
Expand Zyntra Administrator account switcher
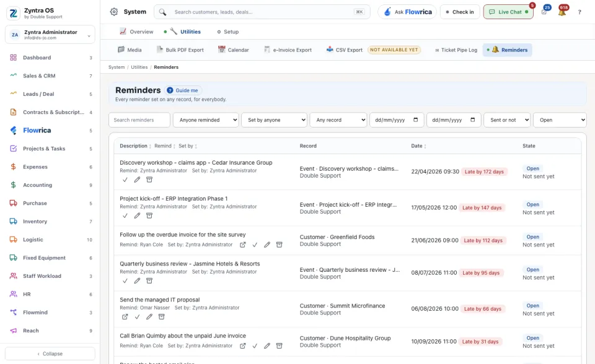(x=50, y=35)
